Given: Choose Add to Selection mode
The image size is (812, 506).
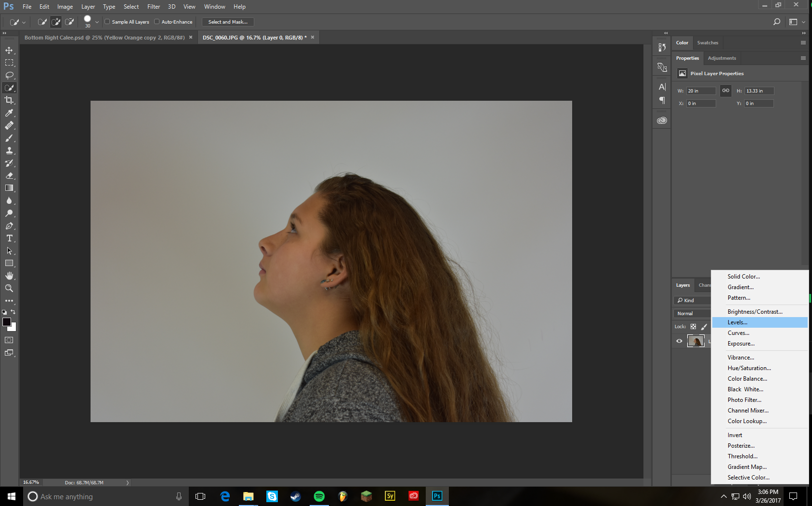Looking at the screenshot, I should [x=56, y=22].
